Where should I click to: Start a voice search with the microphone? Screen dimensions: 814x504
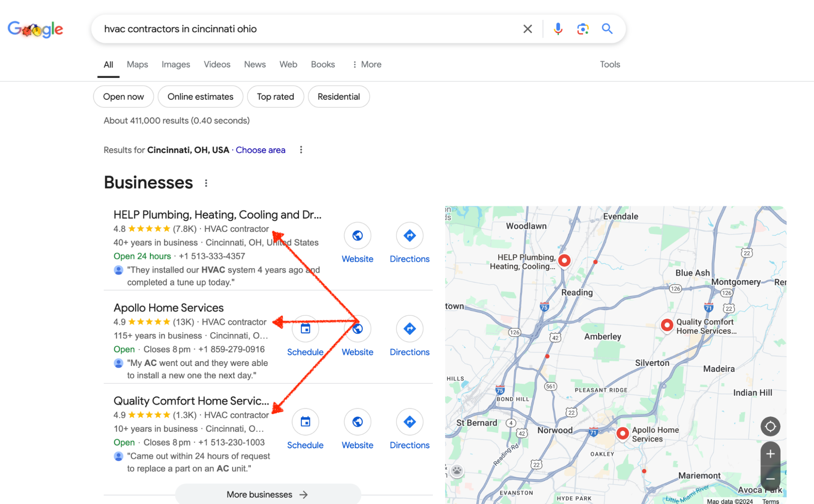point(558,28)
